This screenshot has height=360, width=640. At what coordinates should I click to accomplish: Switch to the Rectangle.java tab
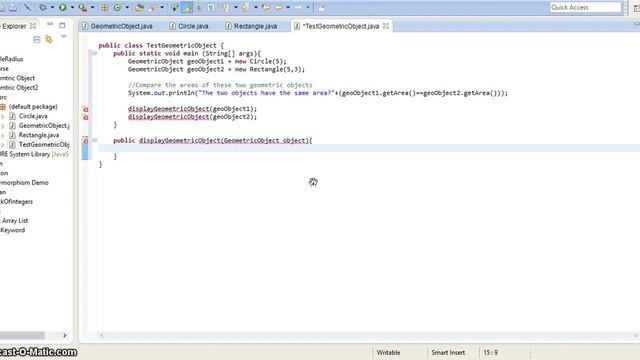coord(251,26)
